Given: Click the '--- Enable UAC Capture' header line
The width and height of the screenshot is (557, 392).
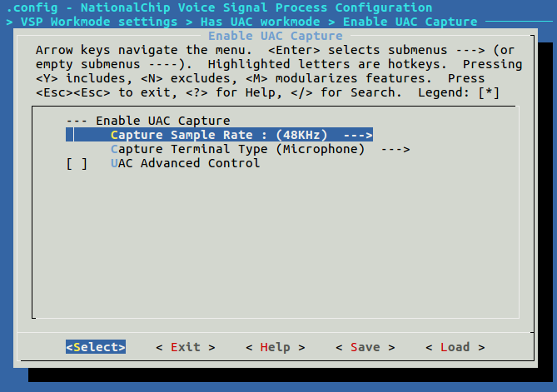Looking at the screenshot, I should [x=147, y=121].
